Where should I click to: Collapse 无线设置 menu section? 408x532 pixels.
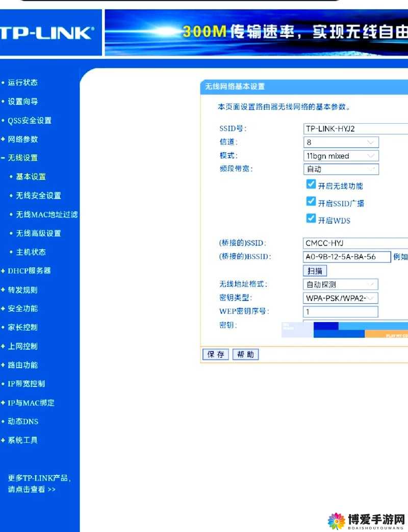click(23, 158)
